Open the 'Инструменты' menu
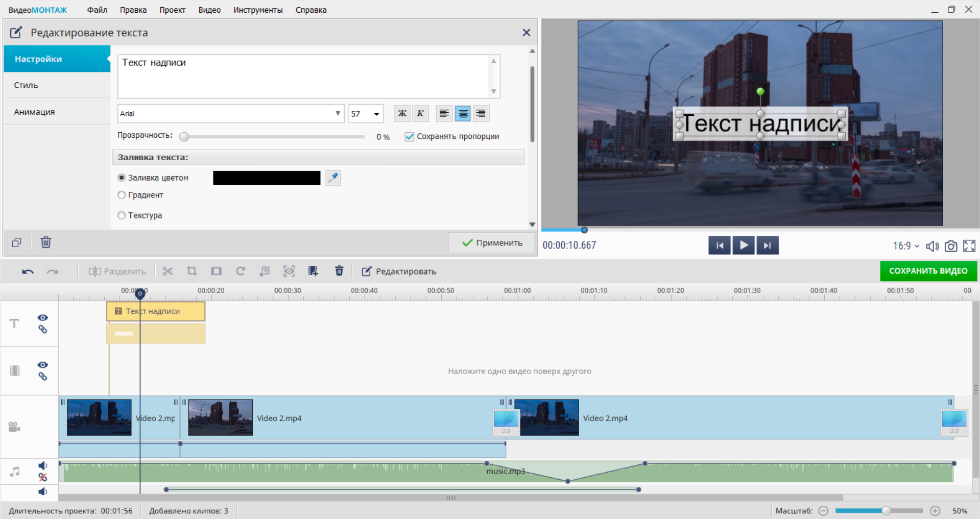The image size is (980, 519). (x=258, y=10)
